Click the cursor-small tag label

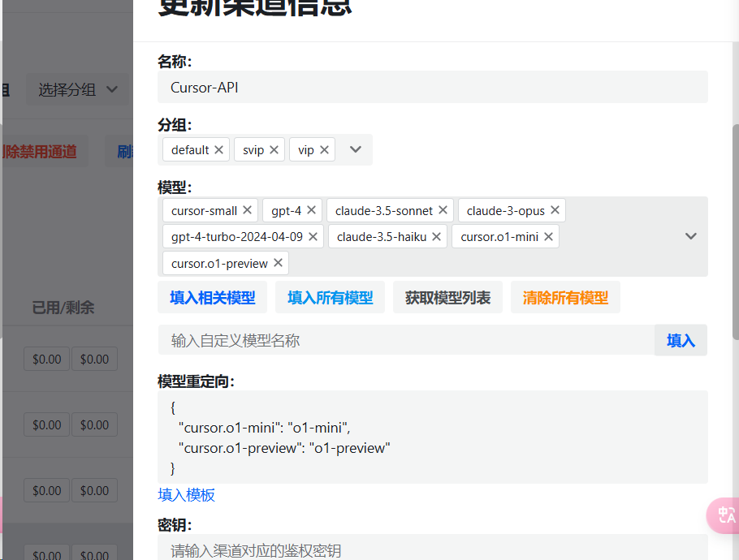click(204, 210)
